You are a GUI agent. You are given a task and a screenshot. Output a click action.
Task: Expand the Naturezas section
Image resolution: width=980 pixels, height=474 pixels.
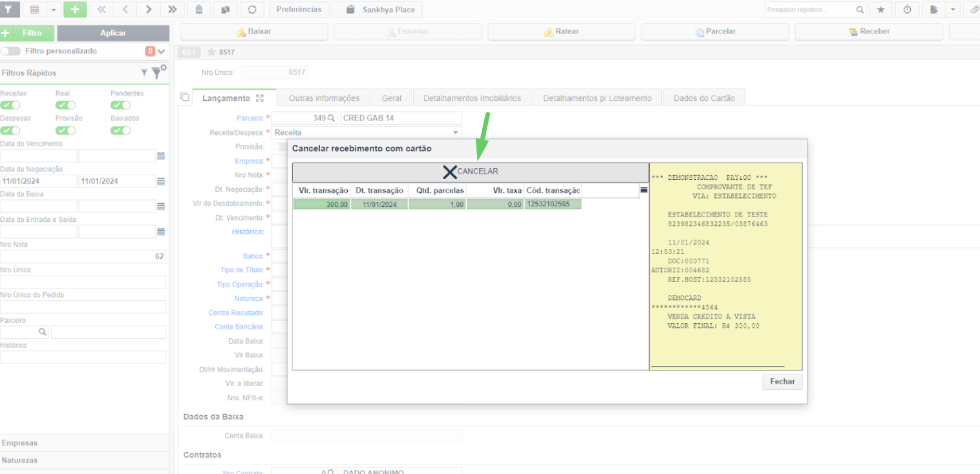click(x=85, y=460)
